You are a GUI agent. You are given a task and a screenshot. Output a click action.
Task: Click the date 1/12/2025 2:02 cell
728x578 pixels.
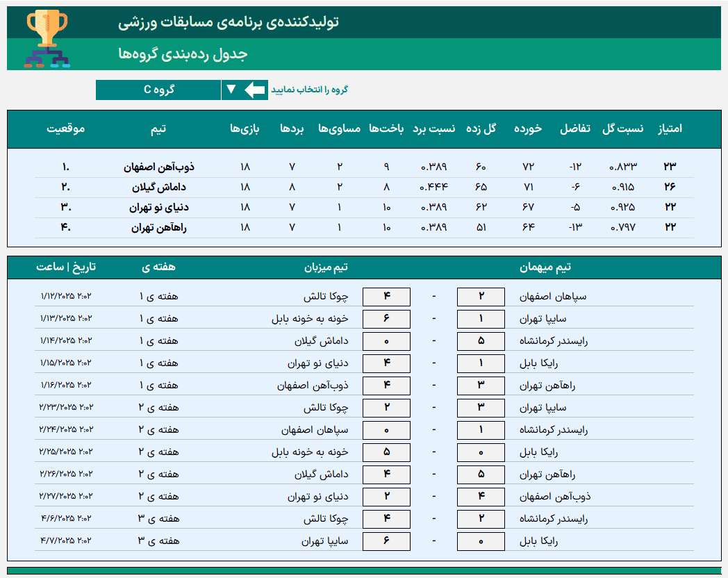click(66, 296)
